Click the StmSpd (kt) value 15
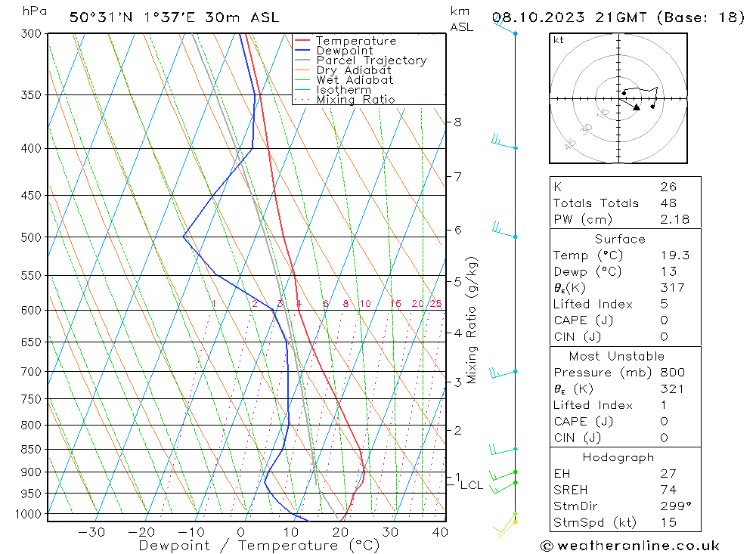 click(669, 523)
